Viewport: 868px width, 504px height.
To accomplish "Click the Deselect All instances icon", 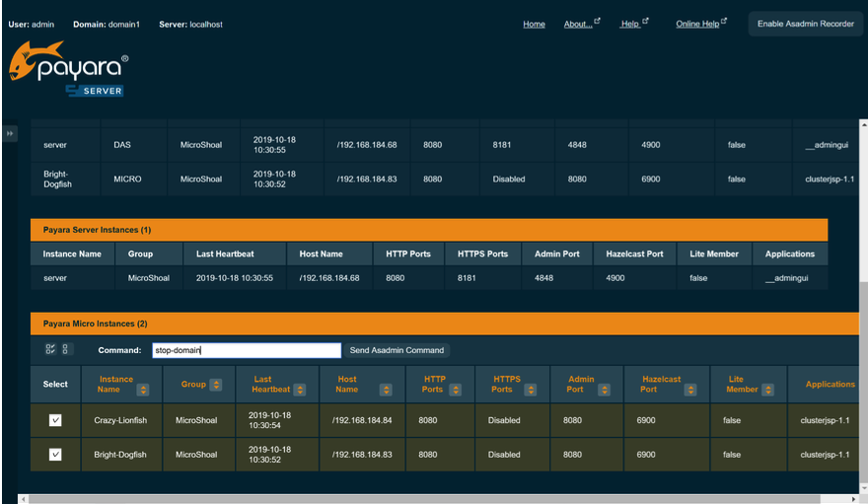I will [66, 349].
